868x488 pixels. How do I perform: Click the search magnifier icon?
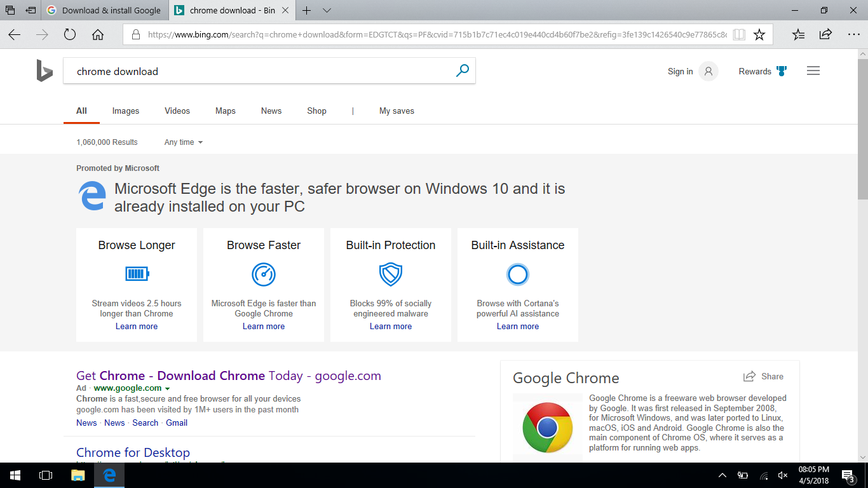click(x=463, y=71)
